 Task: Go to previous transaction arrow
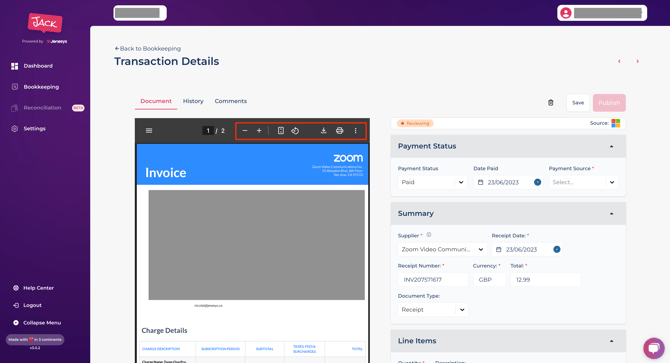619,61
